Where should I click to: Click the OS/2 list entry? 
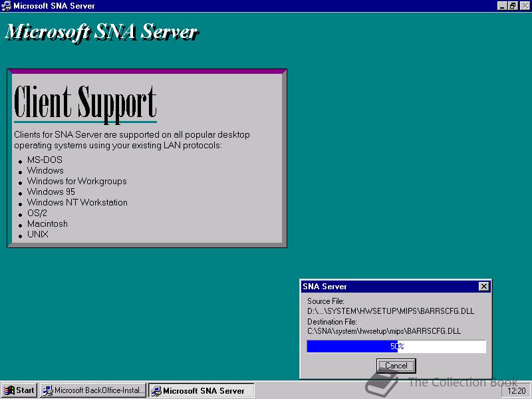click(x=37, y=213)
